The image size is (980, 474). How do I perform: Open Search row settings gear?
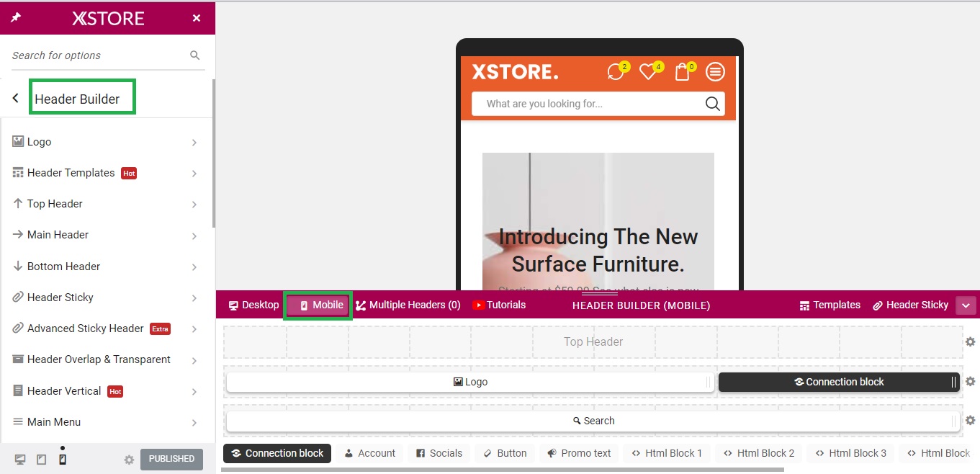[x=971, y=420]
